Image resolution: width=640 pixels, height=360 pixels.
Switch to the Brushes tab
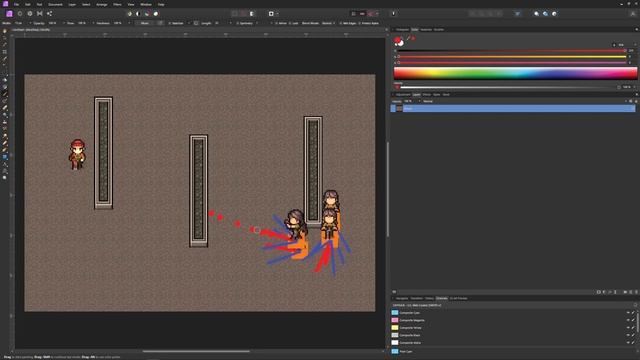tap(439, 29)
